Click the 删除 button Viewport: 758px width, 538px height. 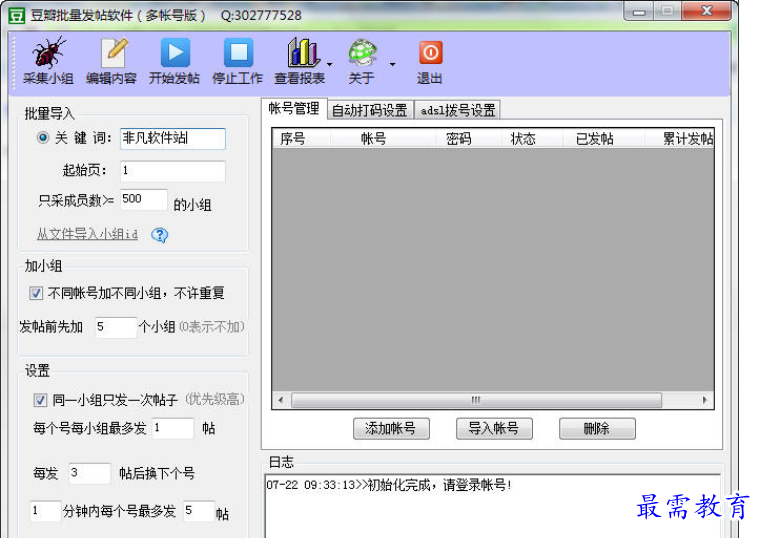coord(597,428)
